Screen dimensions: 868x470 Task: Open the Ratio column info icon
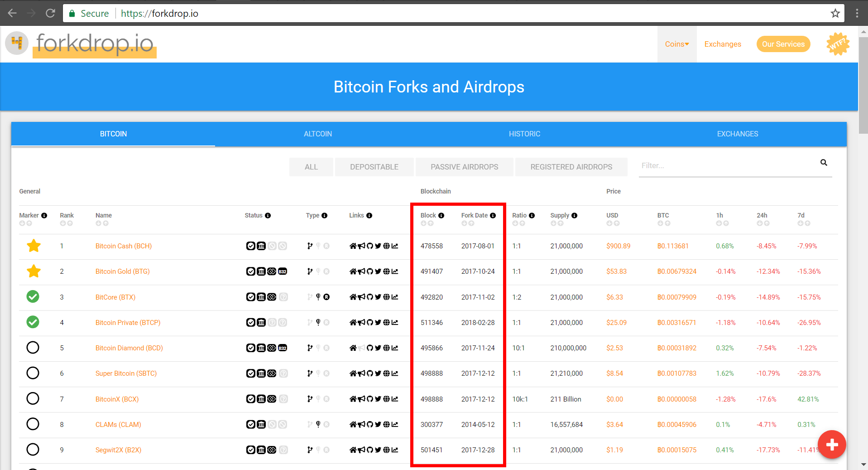[532, 215]
